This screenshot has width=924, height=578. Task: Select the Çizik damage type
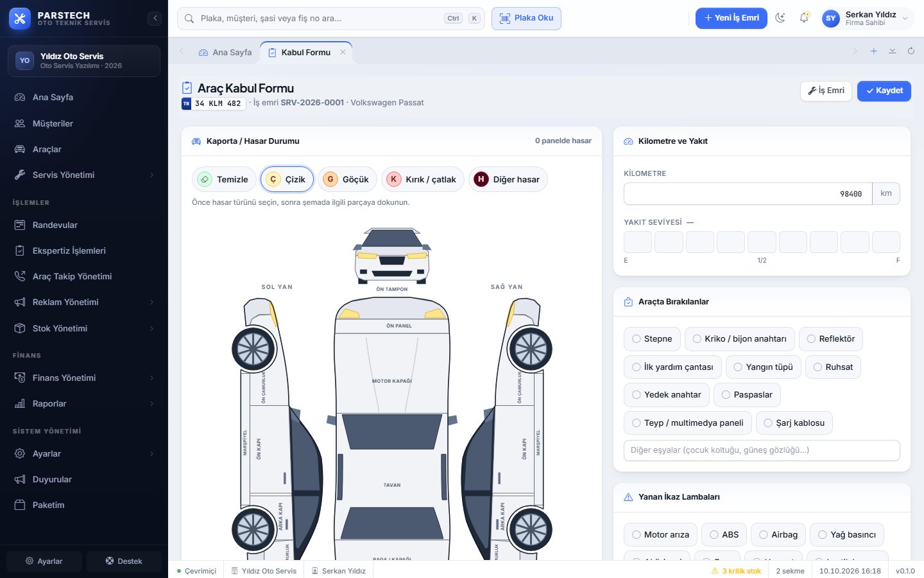click(x=287, y=179)
